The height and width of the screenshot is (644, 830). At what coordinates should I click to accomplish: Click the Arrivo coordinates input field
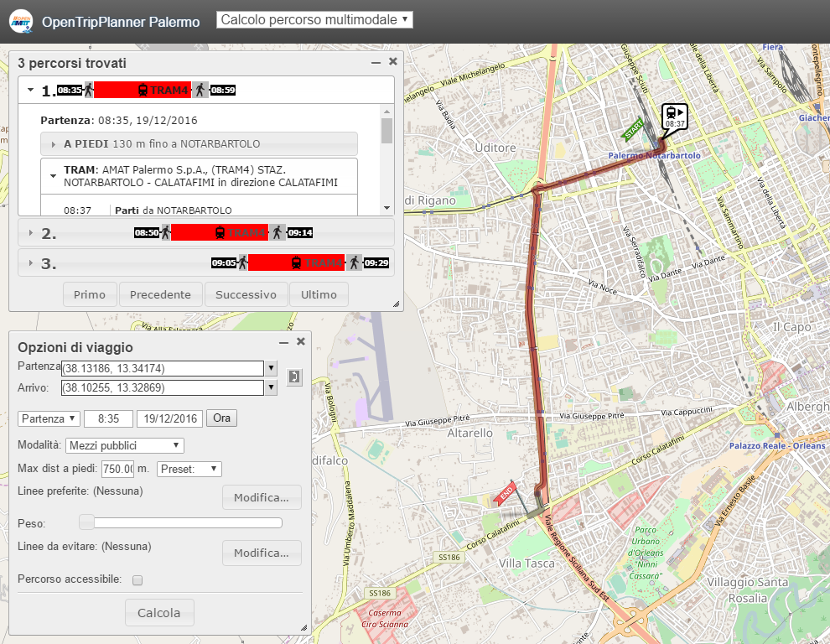[x=163, y=387]
